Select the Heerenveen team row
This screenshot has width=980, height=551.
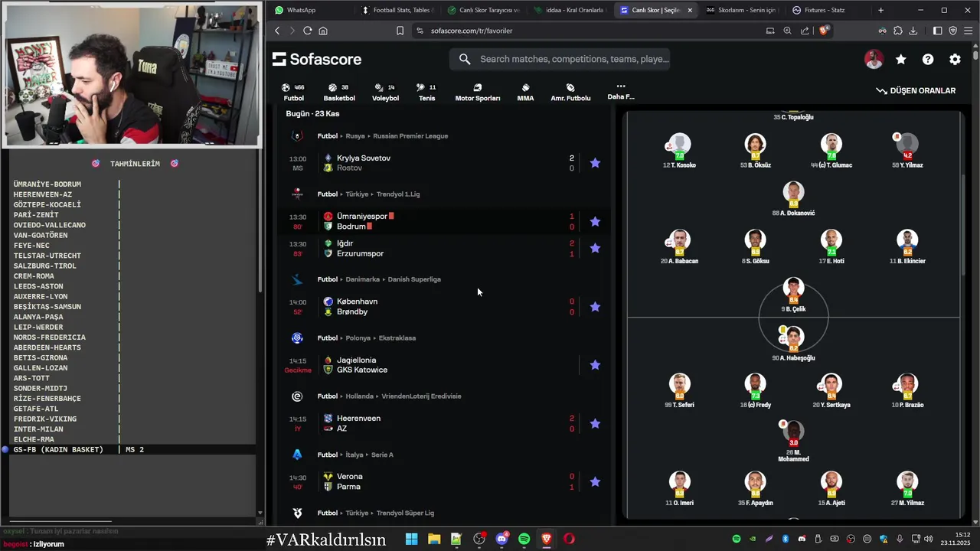(358, 419)
